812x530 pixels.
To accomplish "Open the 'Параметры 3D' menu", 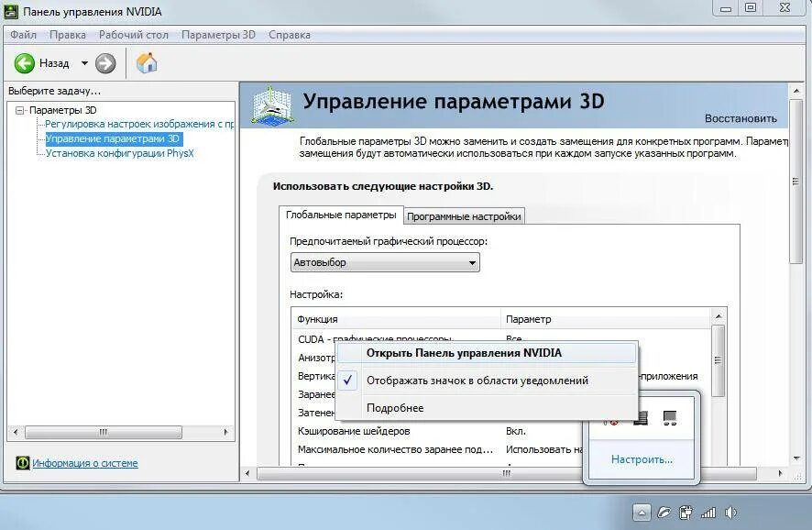I will (218, 35).
